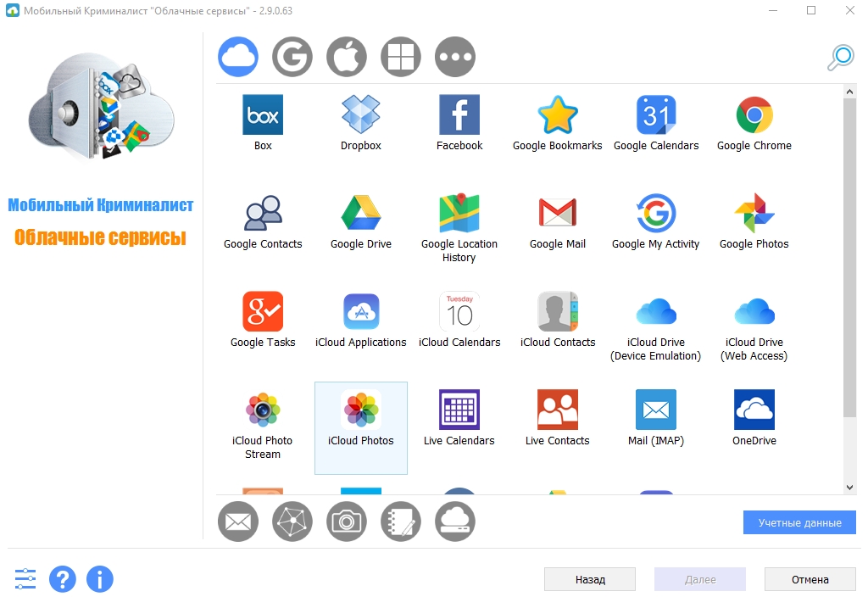The width and height of the screenshot is (868, 608).
Task: Choose the Live Contacts service
Action: point(558,410)
